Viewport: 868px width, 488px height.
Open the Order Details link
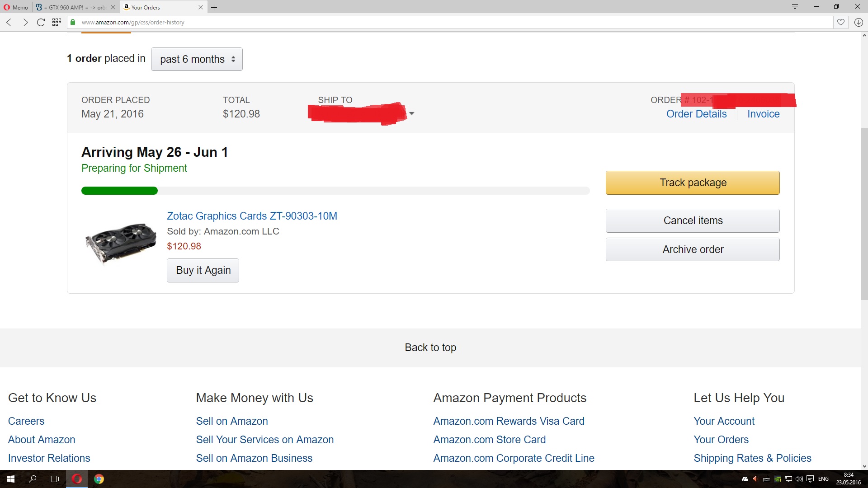[696, 114]
